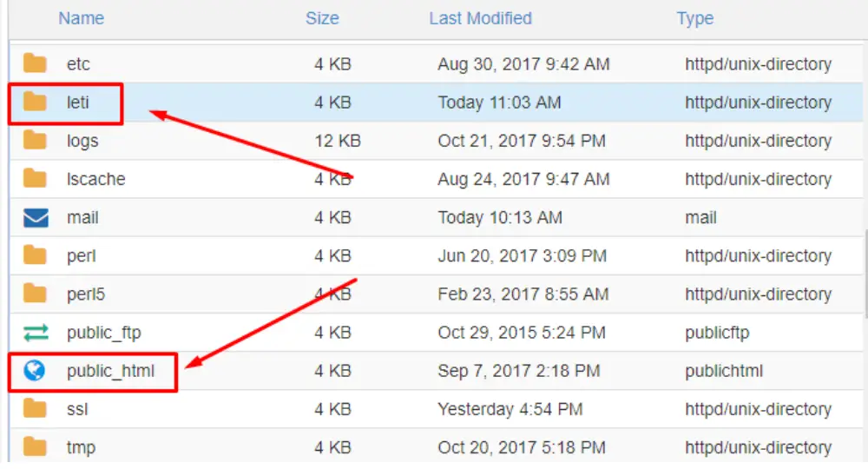The width and height of the screenshot is (868, 469).
Task: Click the public_html globe icon
Action: coord(35,371)
